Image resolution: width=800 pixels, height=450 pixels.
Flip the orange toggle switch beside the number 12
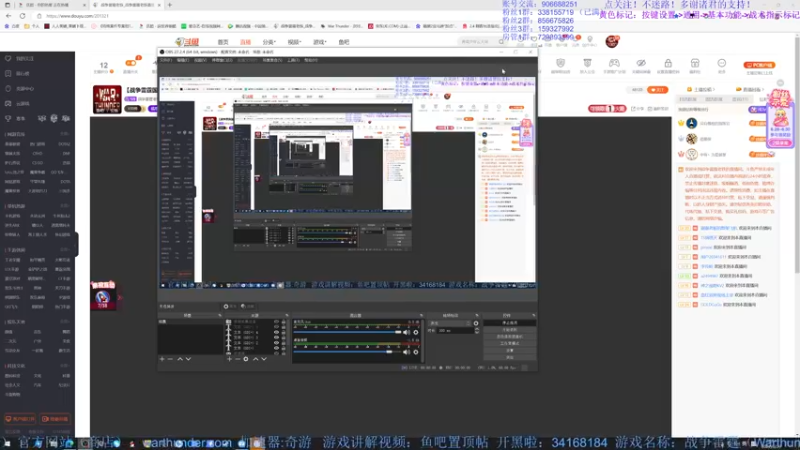[x=131, y=63]
